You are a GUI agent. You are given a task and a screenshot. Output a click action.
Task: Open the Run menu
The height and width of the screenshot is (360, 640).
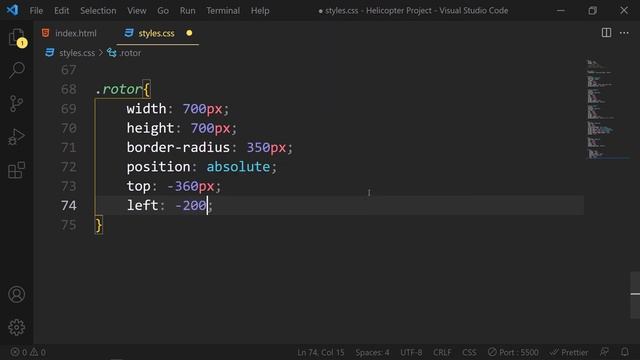[187, 11]
